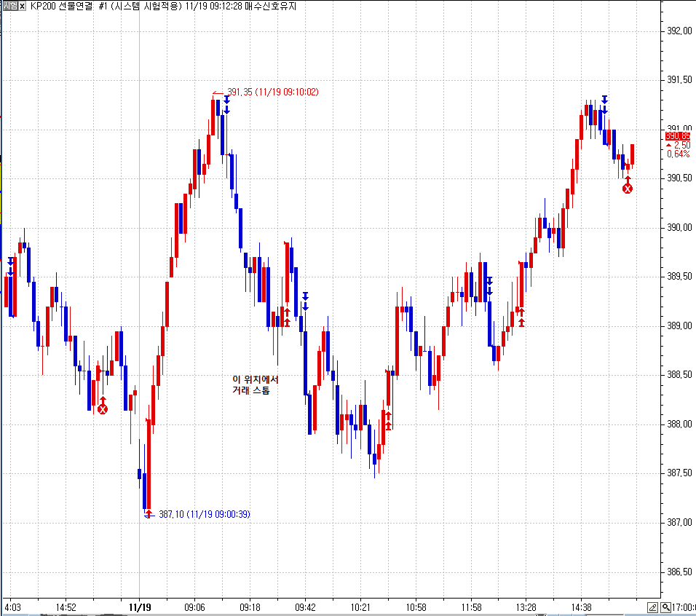Click the blue sell arrows near 09:42
Screen dimensions: 696x616
click(x=306, y=301)
